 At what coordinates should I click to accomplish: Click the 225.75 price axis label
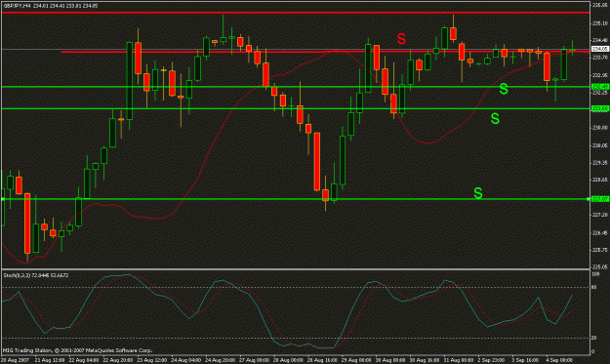pyautogui.click(x=599, y=250)
